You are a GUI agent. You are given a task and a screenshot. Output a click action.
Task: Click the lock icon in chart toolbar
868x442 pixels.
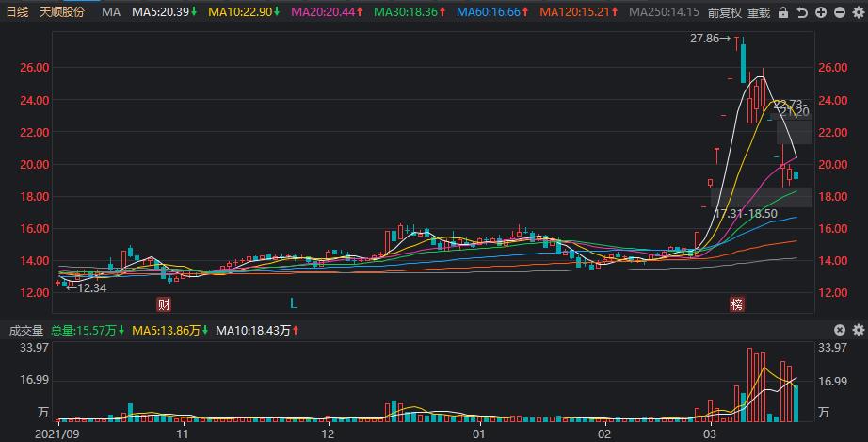point(785,12)
